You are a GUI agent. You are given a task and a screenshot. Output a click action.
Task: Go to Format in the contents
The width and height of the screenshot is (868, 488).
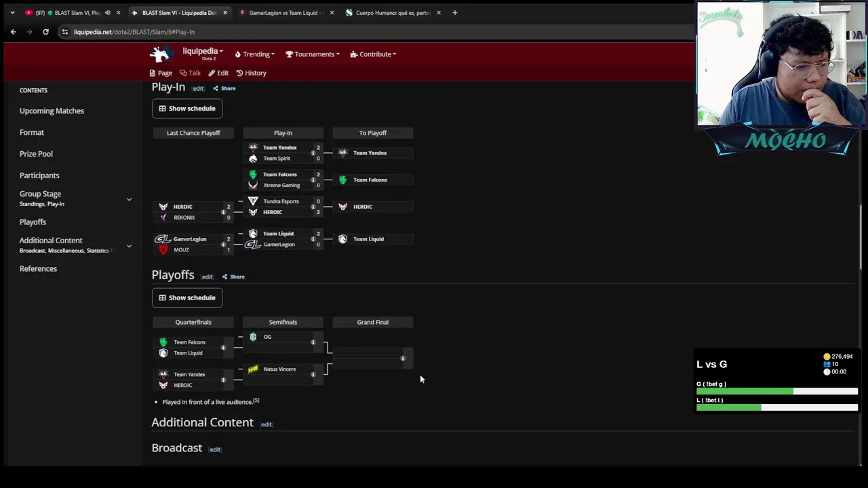32,132
